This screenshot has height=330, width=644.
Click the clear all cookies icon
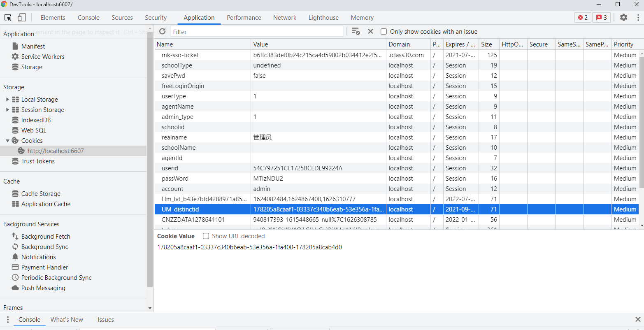tap(356, 31)
